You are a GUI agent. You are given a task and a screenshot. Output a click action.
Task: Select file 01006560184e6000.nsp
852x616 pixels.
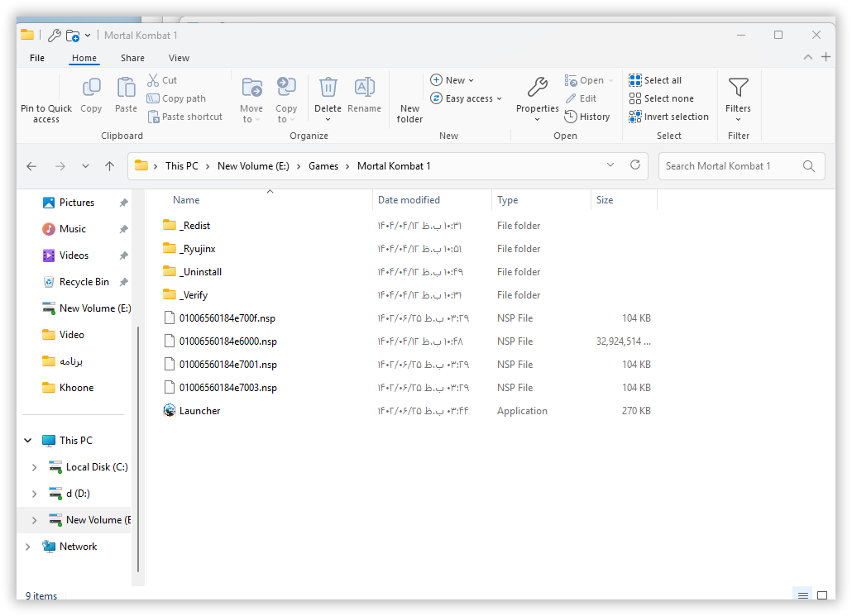tap(227, 341)
